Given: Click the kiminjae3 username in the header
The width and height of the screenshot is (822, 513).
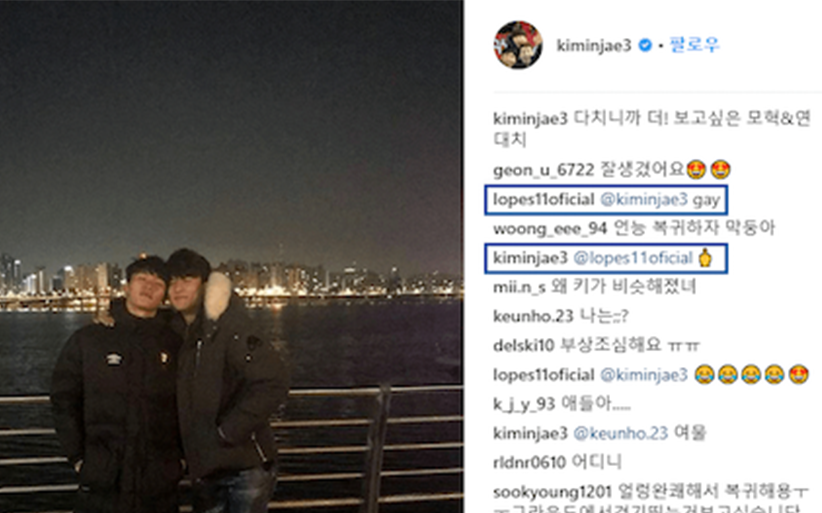Looking at the screenshot, I should pyautogui.click(x=594, y=46).
